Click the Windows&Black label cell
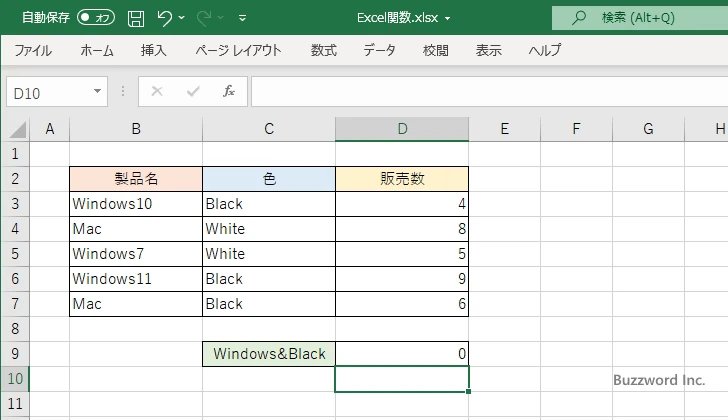Viewport: 728px width, 420px height. click(269, 354)
